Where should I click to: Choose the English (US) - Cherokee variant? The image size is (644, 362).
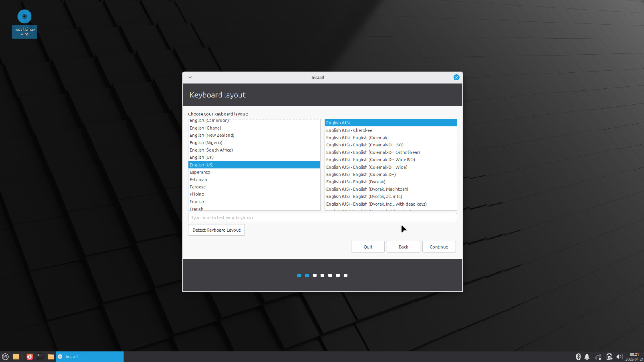click(x=349, y=130)
